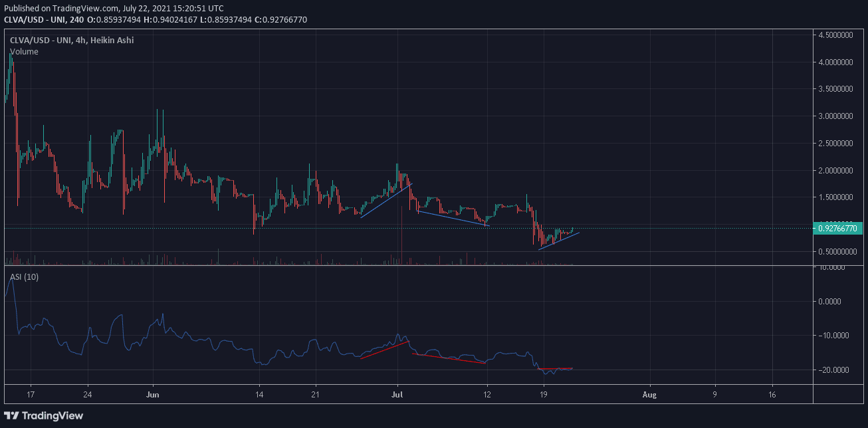Click the CLVA/USD 4h Heikin Ashi legend
Image resolution: width=868 pixels, height=428 pixels.
pos(72,41)
